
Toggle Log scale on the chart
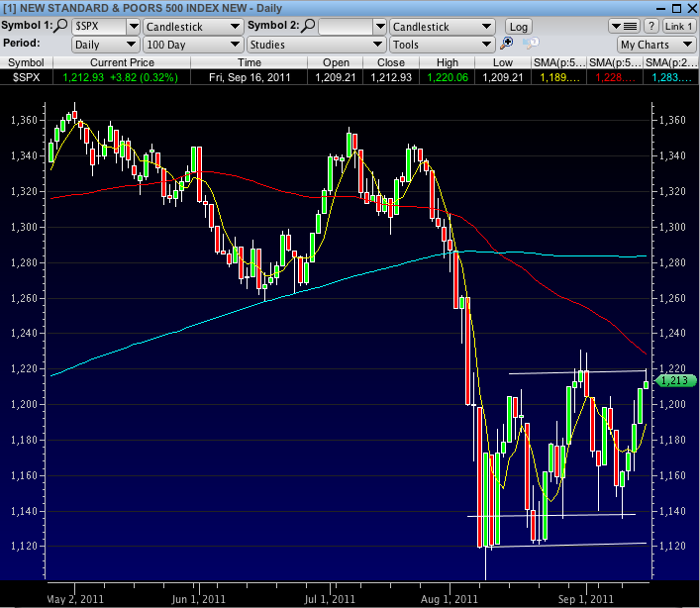click(518, 27)
